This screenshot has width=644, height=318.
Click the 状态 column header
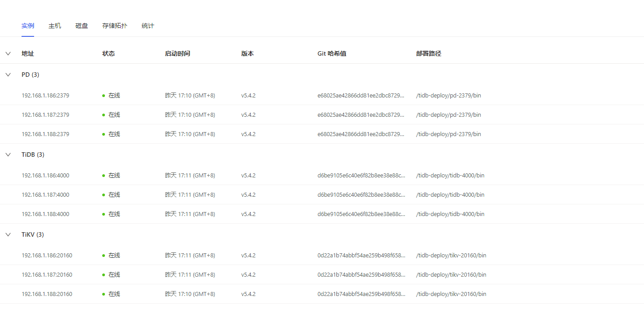[x=109, y=53]
